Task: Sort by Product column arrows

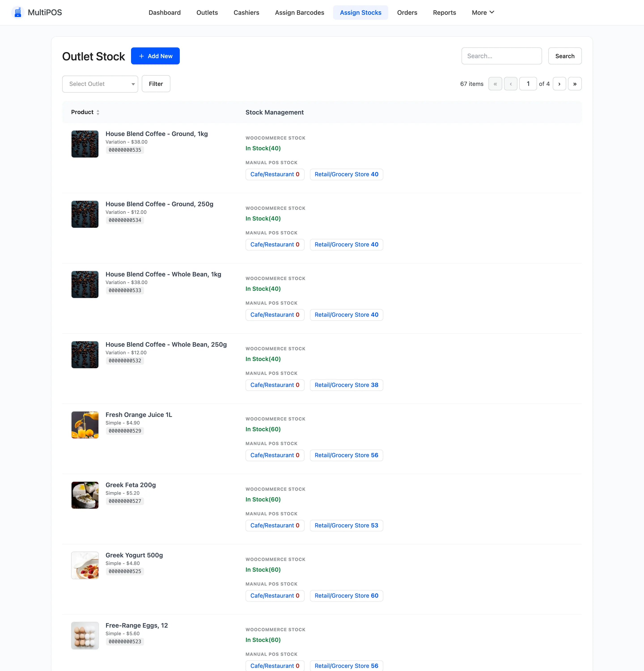Action: click(x=98, y=112)
